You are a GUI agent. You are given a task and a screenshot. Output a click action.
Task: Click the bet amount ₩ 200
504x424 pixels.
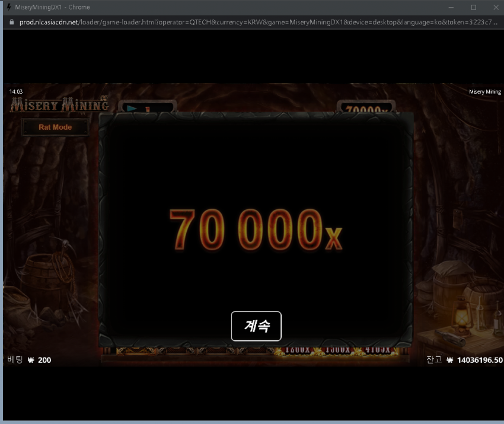(x=40, y=360)
